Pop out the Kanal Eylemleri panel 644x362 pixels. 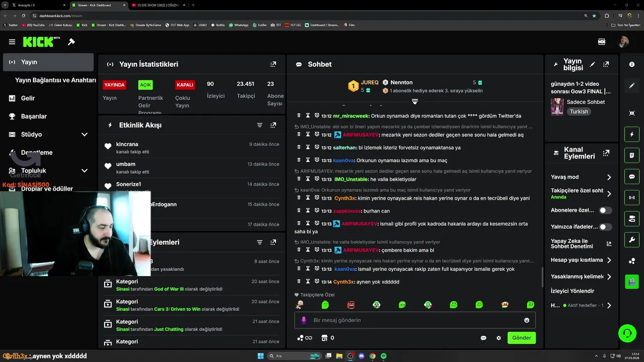click(606, 153)
